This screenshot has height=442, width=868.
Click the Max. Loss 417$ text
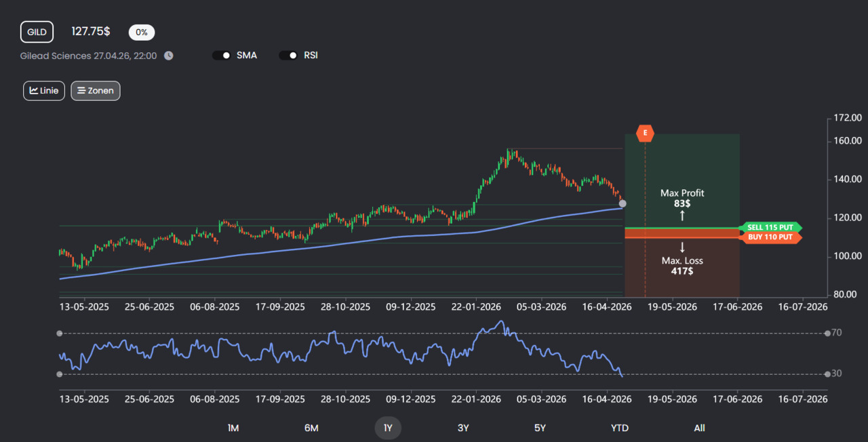click(x=682, y=266)
